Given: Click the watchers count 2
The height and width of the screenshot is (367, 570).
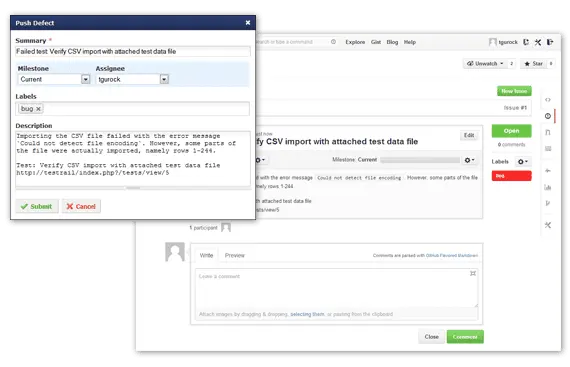Looking at the screenshot, I should [x=511, y=64].
